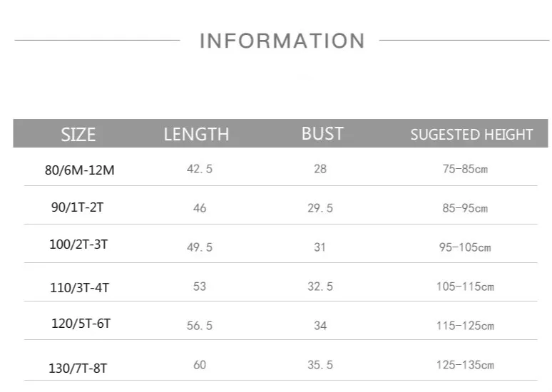Click the 35.5 bust value
The width and height of the screenshot is (552, 392).
pyautogui.click(x=320, y=365)
